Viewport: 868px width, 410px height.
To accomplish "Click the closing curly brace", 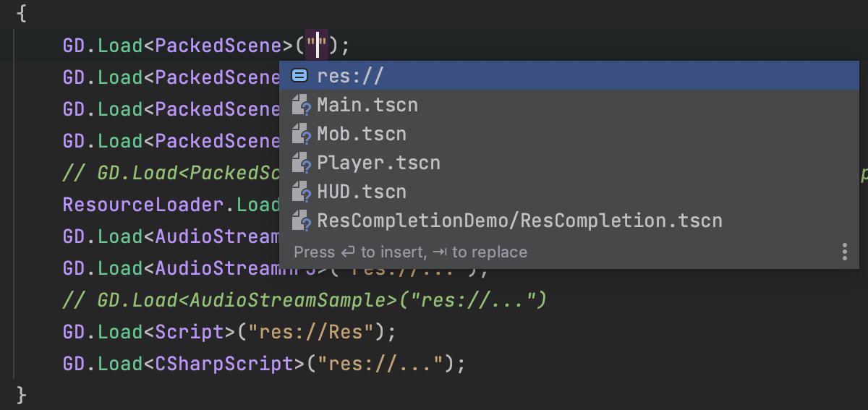I will pyautogui.click(x=21, y=394).
